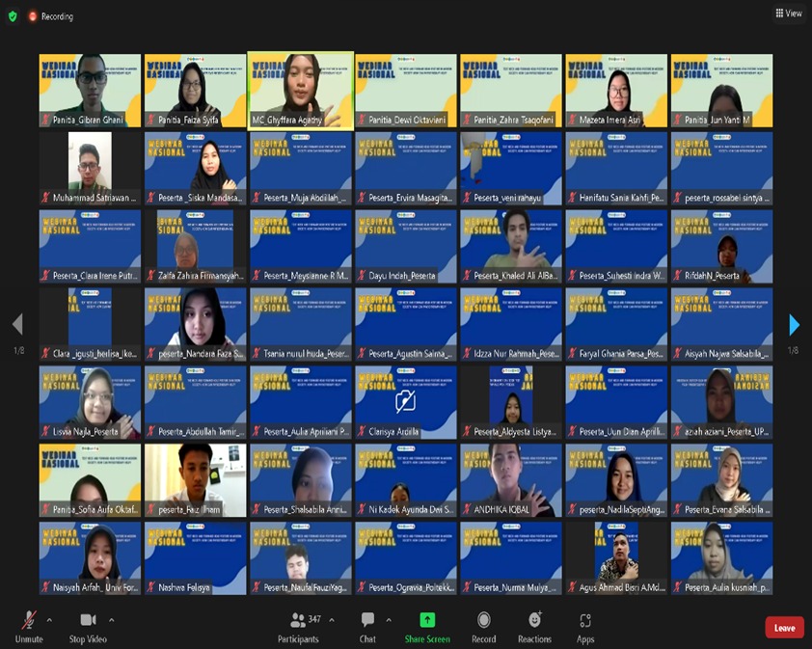Select ANDHIKA IQBAL's video tile
Screen dimensions: 812x649
[x=511, y=479]
